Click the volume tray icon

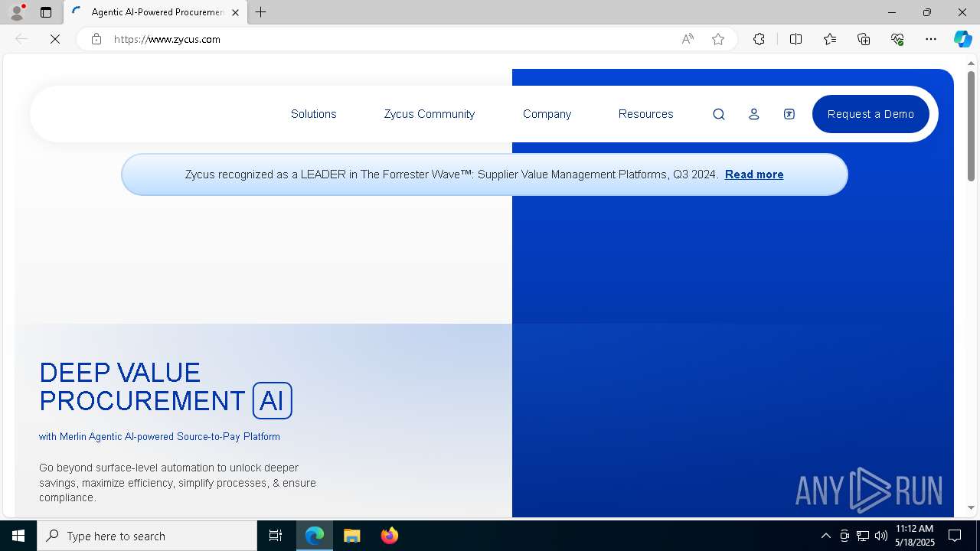(880, 536)
